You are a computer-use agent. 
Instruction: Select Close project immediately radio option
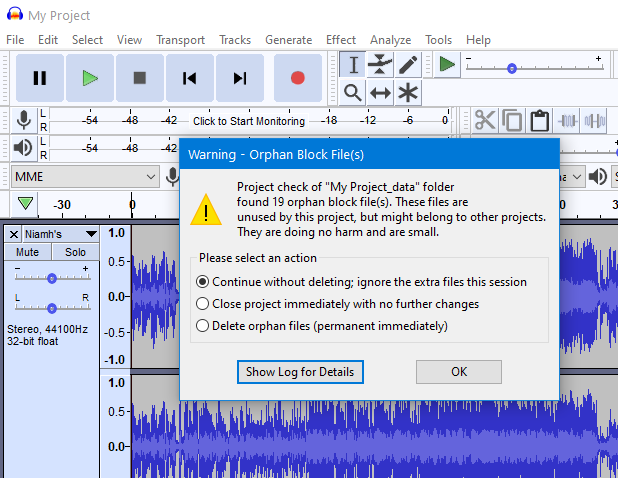pos(337,304)
